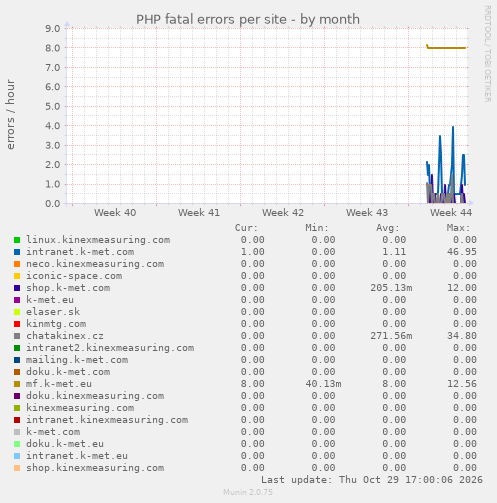Click the Avg value 1.11 for intranet.k-met.com

[x=394, y=252]
